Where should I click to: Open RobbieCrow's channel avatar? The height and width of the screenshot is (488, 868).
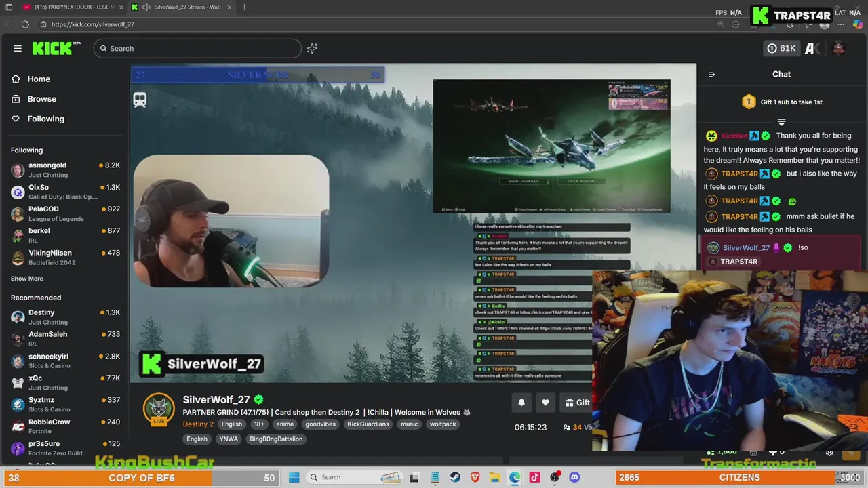coord(18,426)
